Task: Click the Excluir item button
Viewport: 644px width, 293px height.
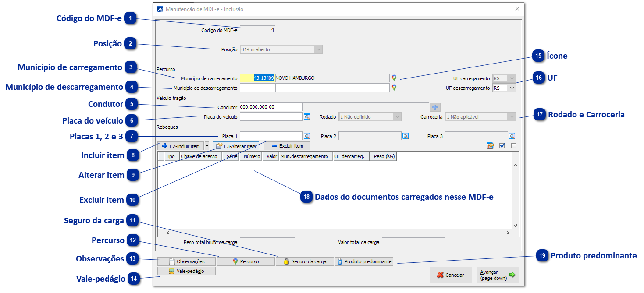Action: [287, 146]
